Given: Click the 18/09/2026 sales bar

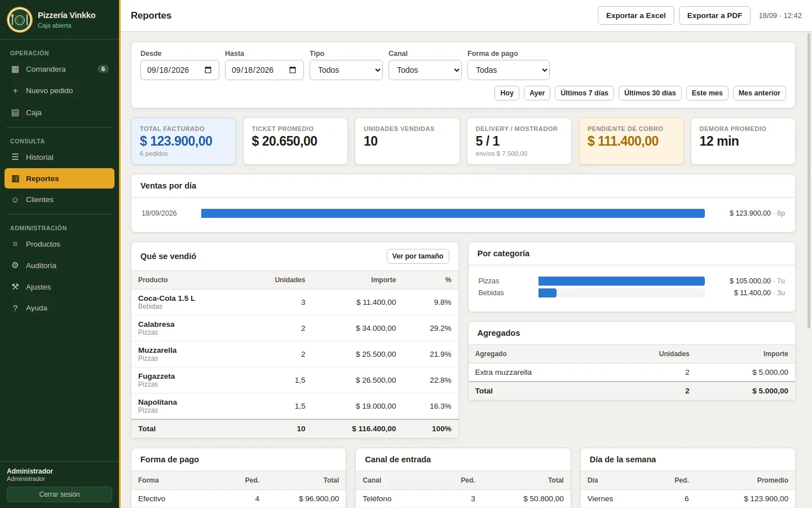Looking at the screenshot, I should [453, 213].
